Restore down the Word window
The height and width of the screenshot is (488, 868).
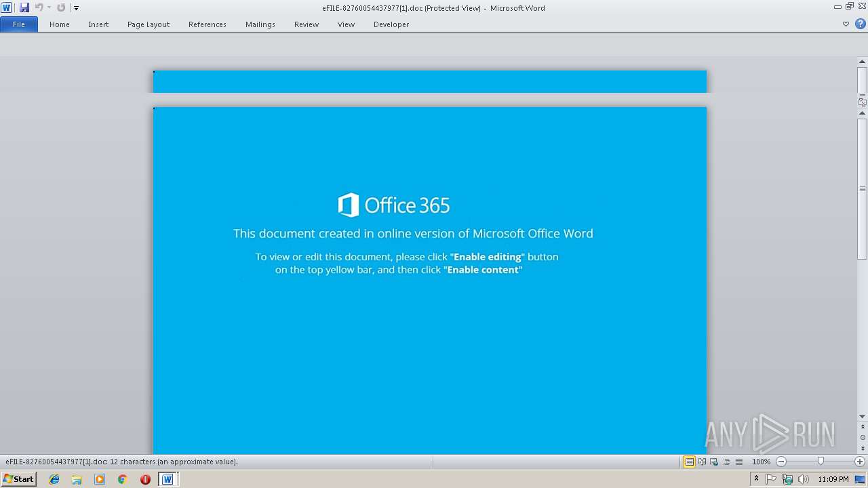pos(850,6)
